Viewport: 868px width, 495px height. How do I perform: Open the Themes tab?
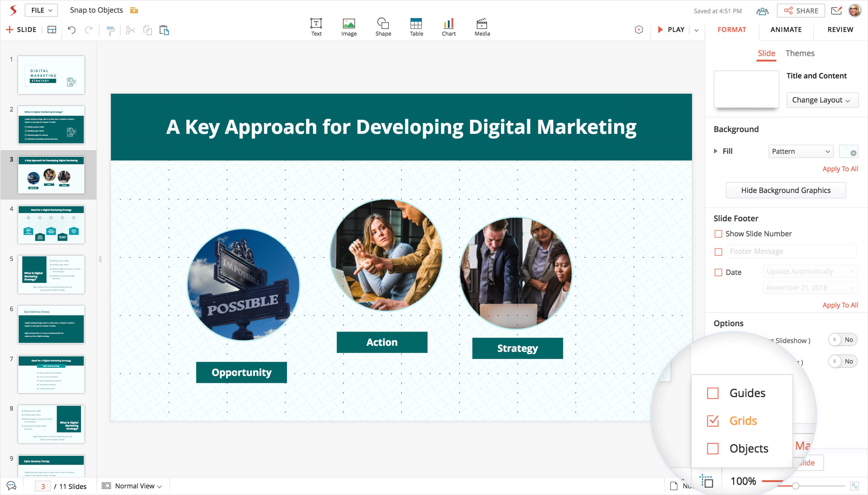tap(800, 53)
